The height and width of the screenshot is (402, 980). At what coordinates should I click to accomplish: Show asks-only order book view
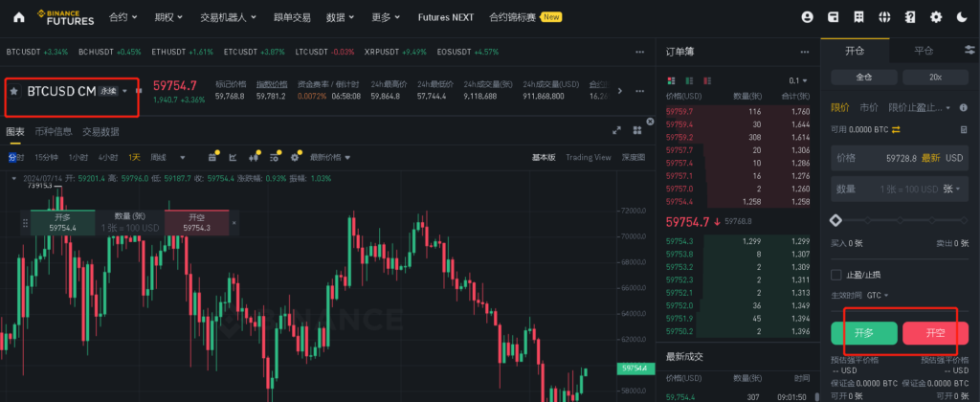tap(707, 80)
